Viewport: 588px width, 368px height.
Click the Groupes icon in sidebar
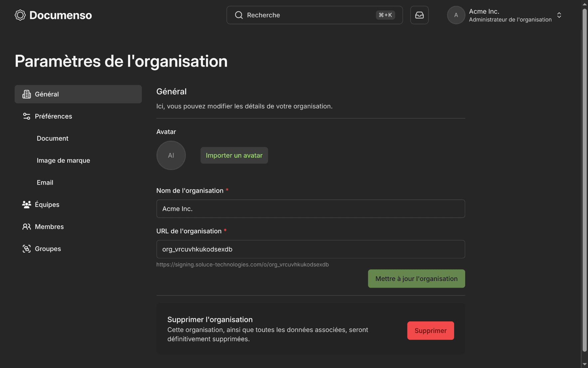[x=27, y=249]
